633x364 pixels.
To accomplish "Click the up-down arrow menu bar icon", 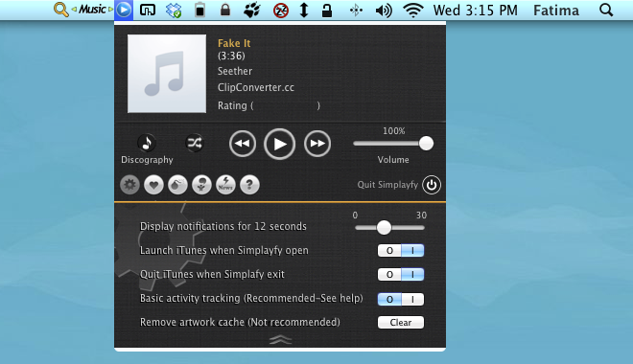I will point(304,11).
